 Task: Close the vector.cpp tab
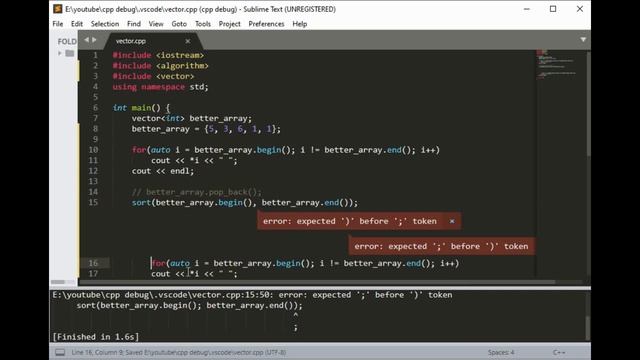tap(188, 41)
